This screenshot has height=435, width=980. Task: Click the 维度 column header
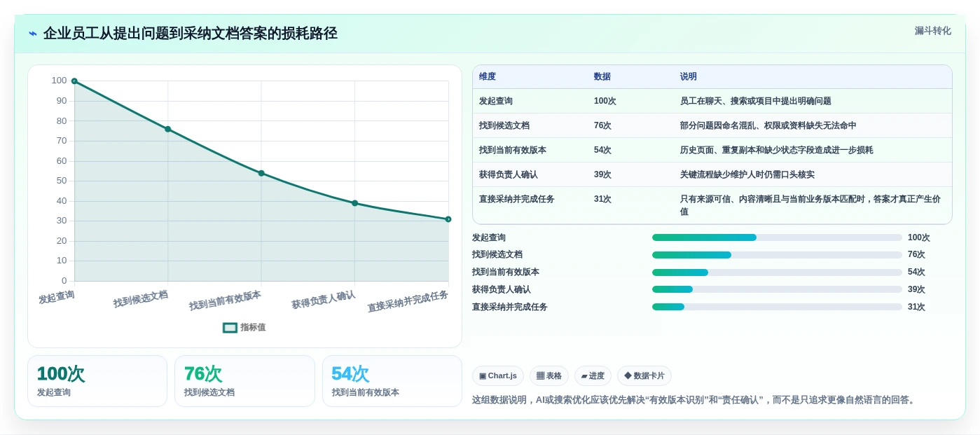pyautogui.click(x=488, y=77)
